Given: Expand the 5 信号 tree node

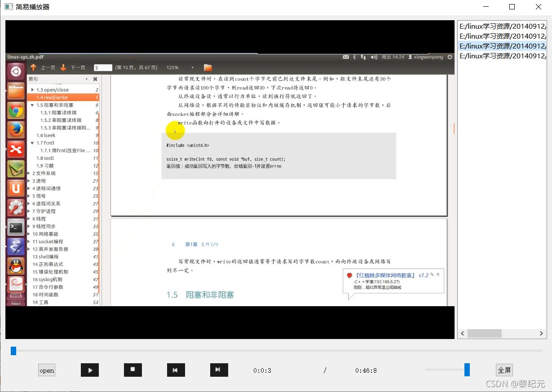Looking at the screenshot, I should click(x=29, y=196).
